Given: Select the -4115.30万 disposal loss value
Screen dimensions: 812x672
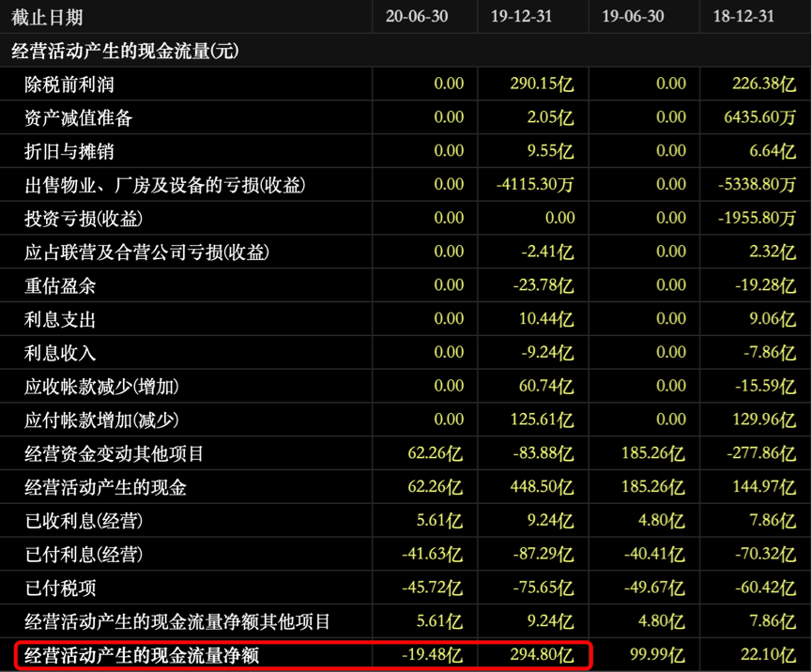Looking at the screenshot, I should pyautogui.click(x=535, y=185).
